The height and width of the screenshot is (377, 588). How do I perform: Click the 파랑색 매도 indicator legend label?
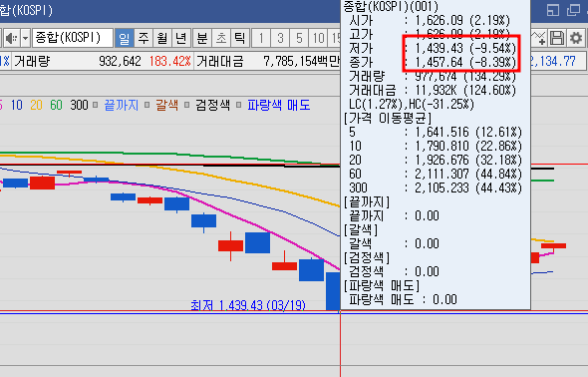pos(279,105)
